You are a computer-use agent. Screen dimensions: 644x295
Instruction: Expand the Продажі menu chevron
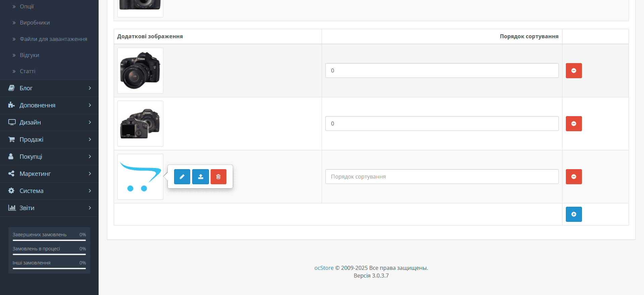tap(90, 139)
